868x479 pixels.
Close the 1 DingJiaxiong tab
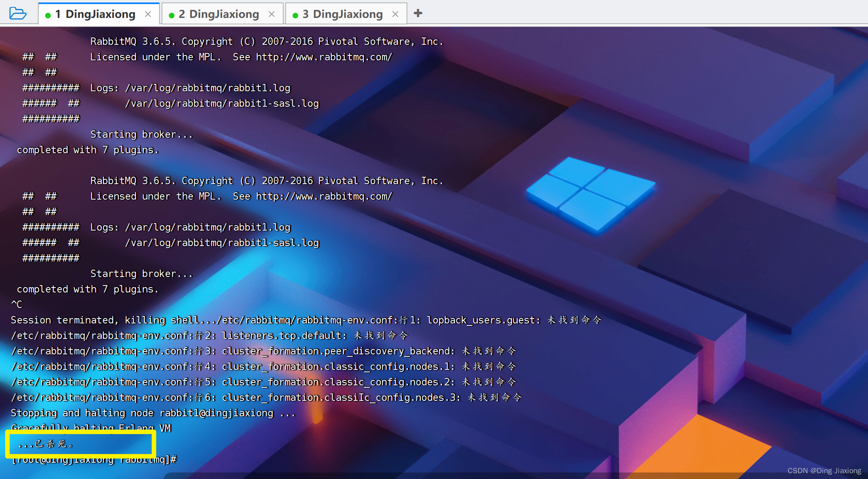(148, 14)
